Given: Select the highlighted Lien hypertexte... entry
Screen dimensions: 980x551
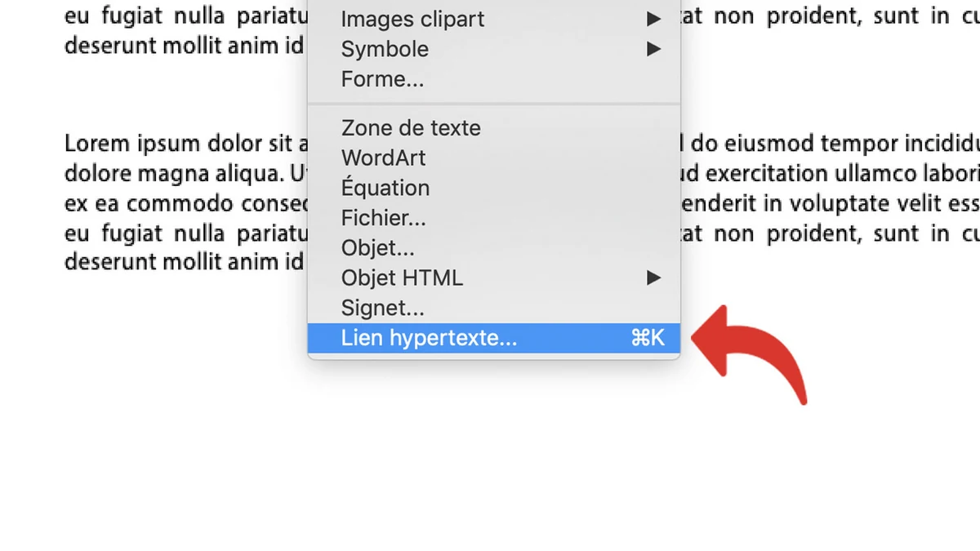Looking at the screenshot, I should (429, 338).
